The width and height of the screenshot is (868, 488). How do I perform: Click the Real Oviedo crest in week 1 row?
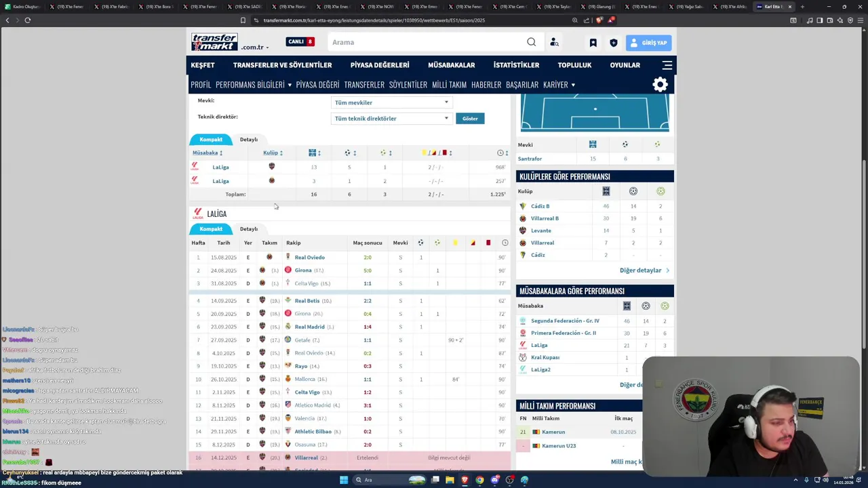288,257
